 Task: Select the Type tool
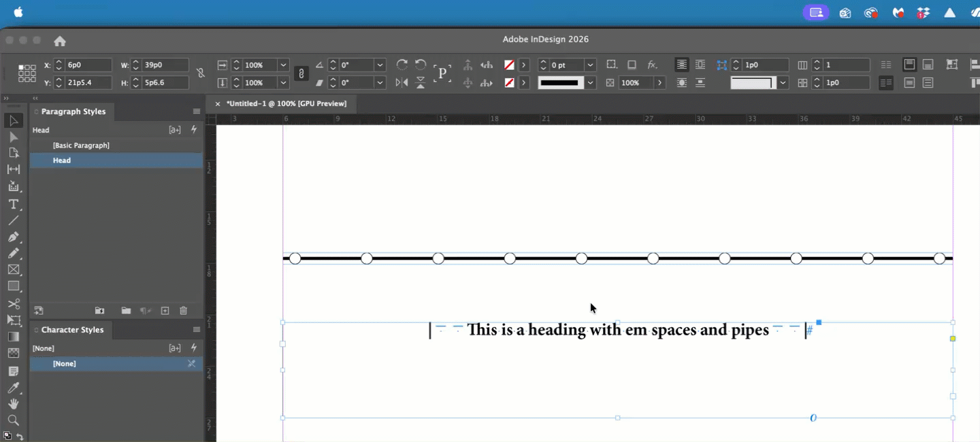pos(14,204)
